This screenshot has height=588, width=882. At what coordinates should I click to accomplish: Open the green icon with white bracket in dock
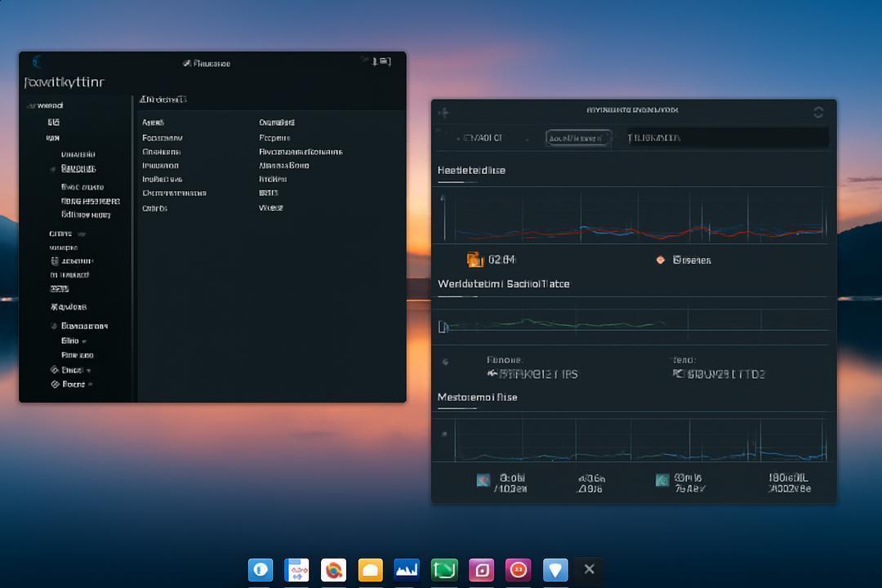[444, 569]
